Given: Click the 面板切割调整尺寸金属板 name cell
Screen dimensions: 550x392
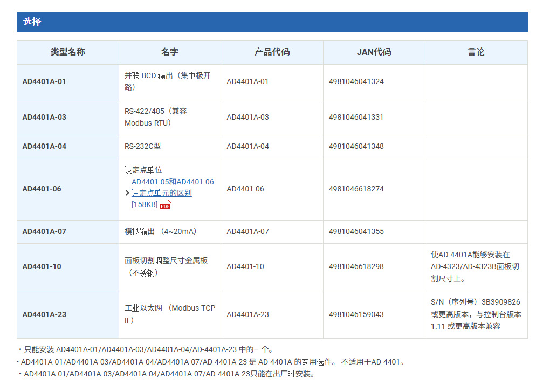Looking at the screenshot, I should pos(170,267).
